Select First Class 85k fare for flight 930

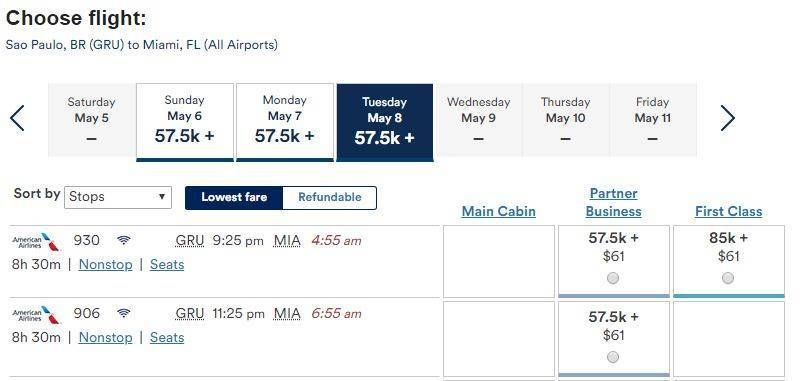tap(728, 278)
